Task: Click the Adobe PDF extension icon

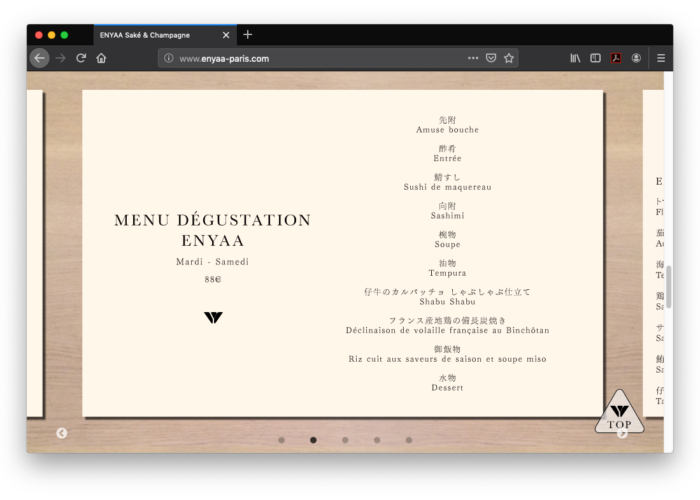Action: pyautogui.click(x=616, y=58)
